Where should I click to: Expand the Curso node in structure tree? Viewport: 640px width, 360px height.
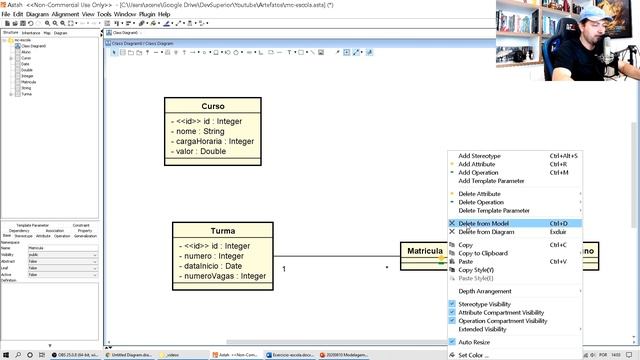(x=11, y=58)
